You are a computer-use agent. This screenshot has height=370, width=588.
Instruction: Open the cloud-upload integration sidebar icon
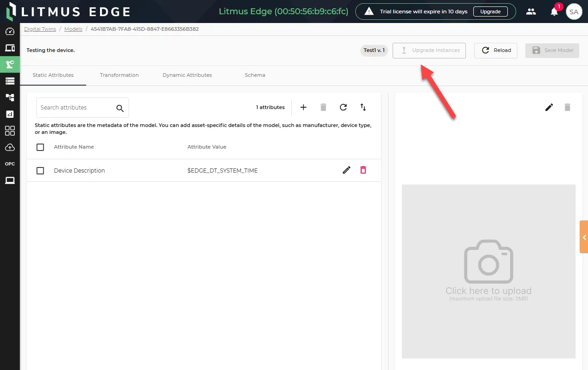pos(10,147)
